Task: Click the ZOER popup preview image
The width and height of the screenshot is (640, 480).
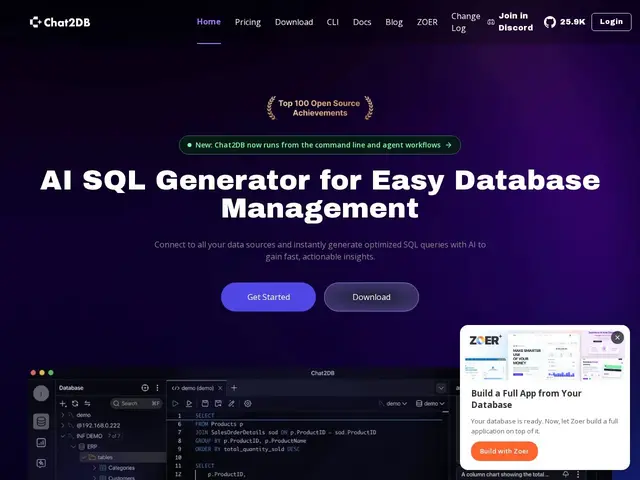Action: point(545,355)
